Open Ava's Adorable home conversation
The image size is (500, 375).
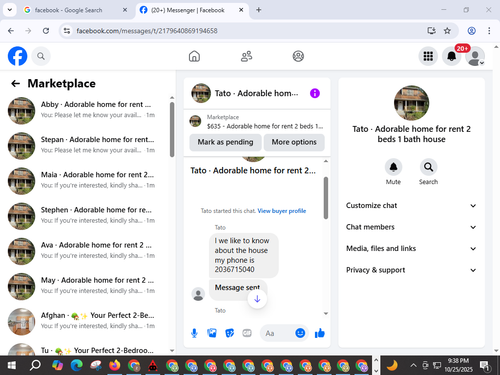[85, 251]
